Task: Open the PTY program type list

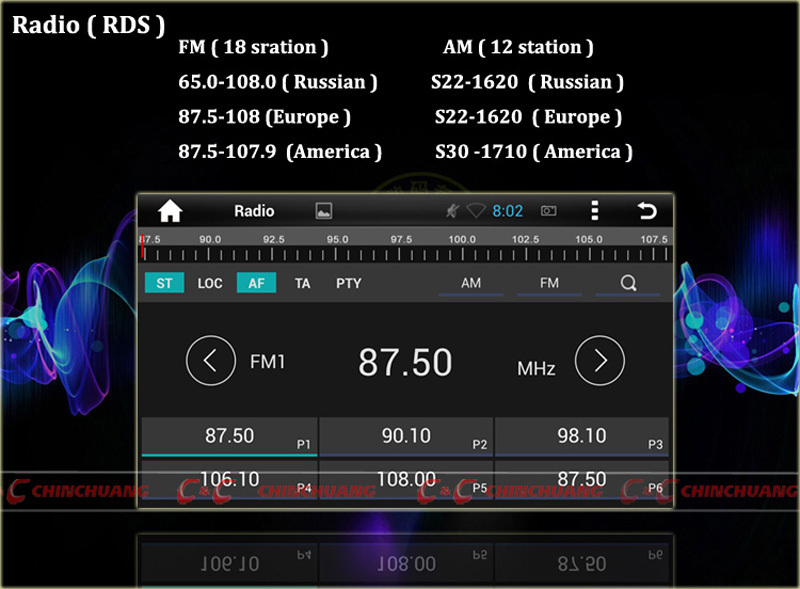Action: 348,283
